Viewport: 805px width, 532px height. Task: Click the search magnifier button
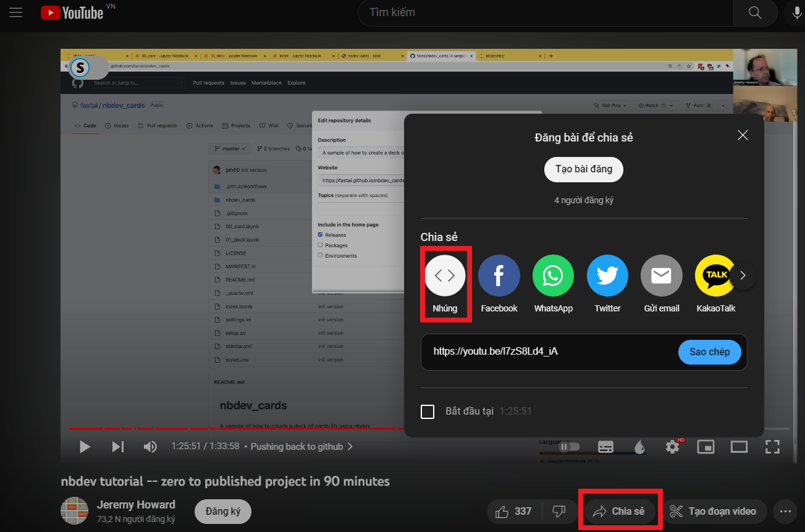pos(755,12)
